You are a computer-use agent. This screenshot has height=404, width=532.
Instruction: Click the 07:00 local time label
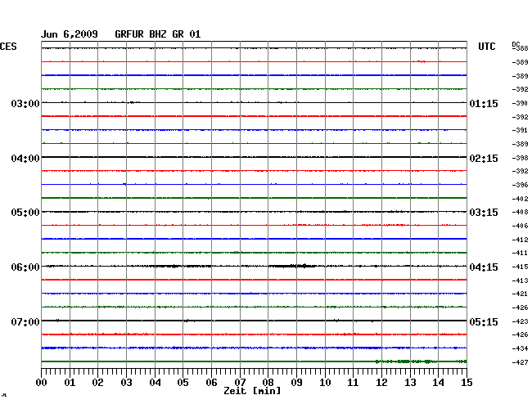(x=25, y=321)
